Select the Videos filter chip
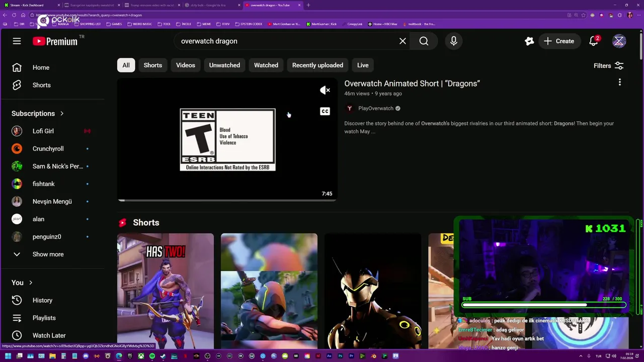Screen dimensions: 644x362 pos(186,65)
